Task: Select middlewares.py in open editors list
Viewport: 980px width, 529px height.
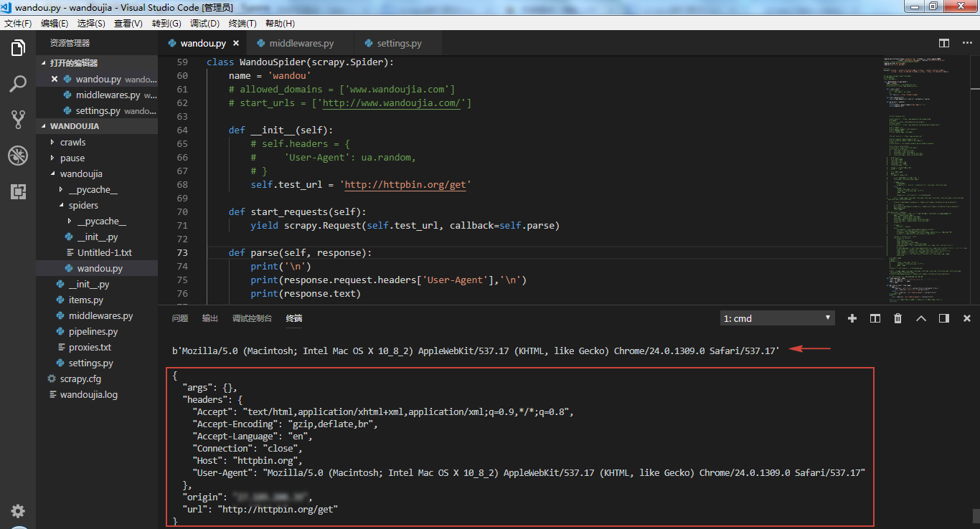Action: [x=97, y=95]
